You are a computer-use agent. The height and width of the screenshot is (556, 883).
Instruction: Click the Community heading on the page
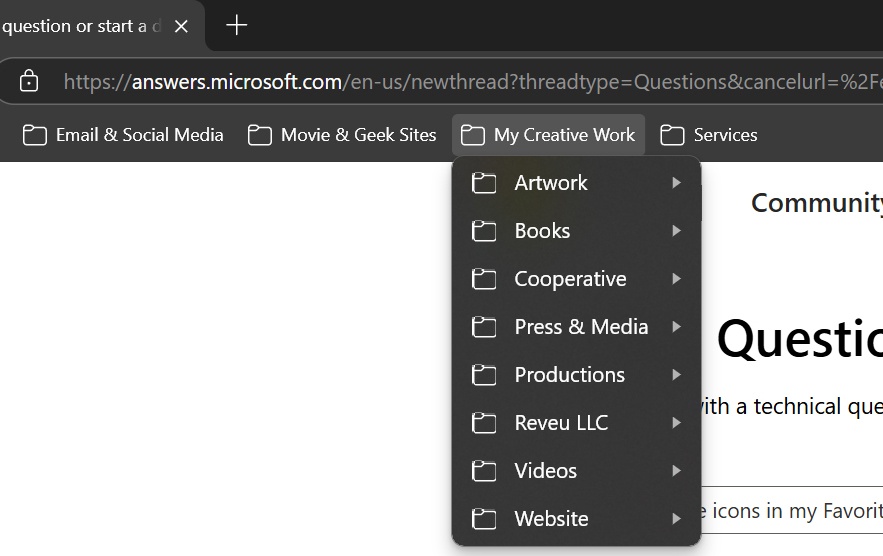click(817, 203)
